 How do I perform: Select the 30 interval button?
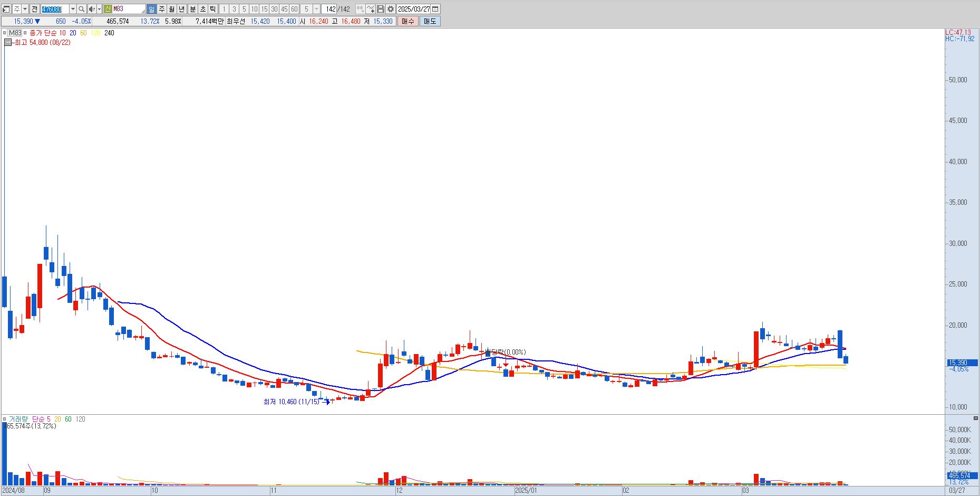click(x=274, y=9)
